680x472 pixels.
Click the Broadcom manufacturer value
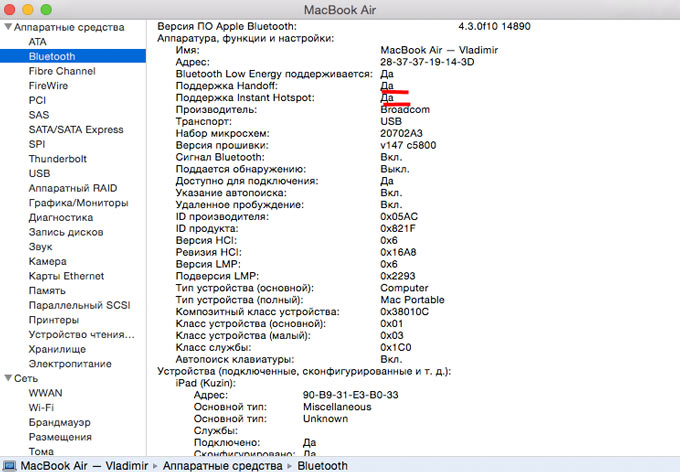coord(405,110)
